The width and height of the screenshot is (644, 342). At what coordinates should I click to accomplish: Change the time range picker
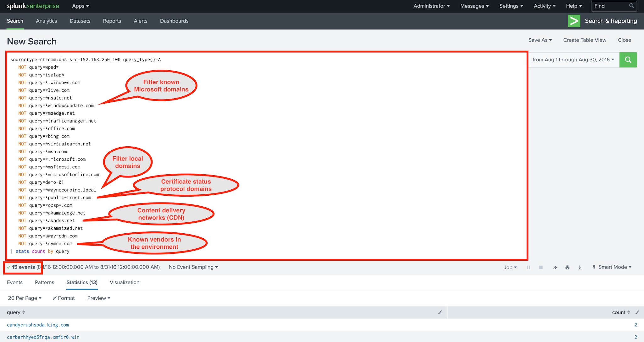pos(573,60)
